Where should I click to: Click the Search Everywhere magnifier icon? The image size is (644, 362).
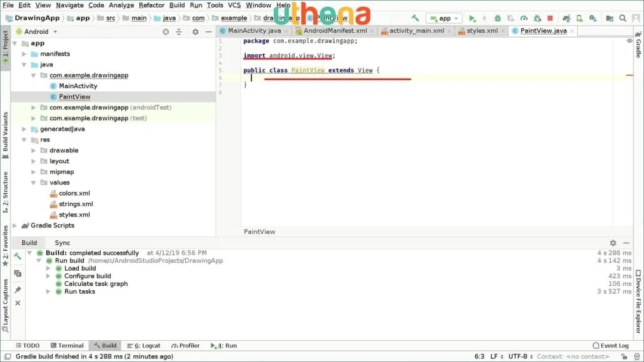pyautogui.click(x=623, y=18)
